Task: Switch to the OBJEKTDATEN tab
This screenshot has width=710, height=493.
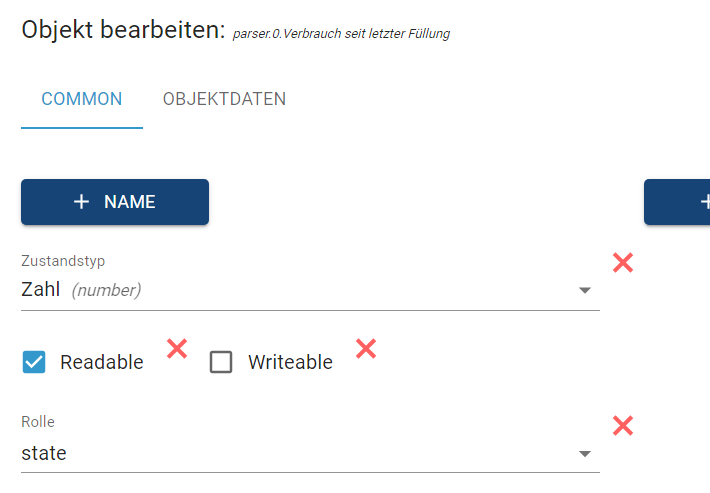Action: coord(224,99)
